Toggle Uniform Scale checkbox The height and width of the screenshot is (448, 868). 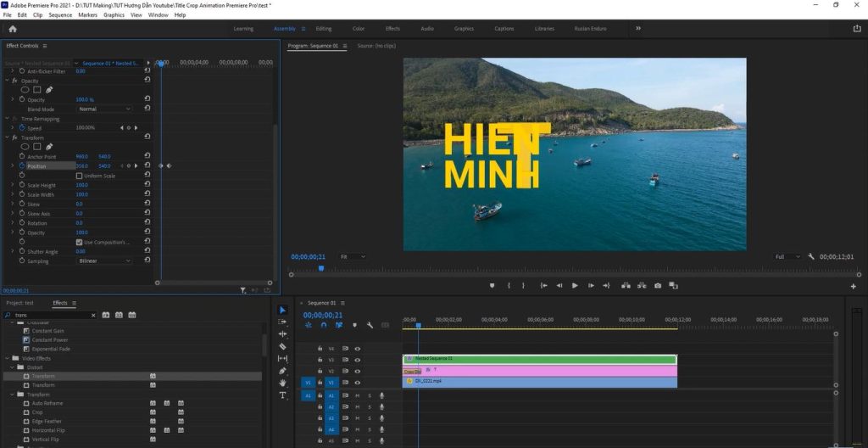tap(79, 176)
